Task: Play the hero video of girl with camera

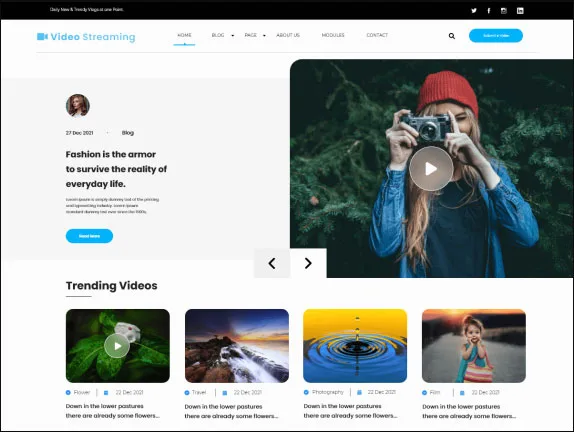Action: [431, 169]
